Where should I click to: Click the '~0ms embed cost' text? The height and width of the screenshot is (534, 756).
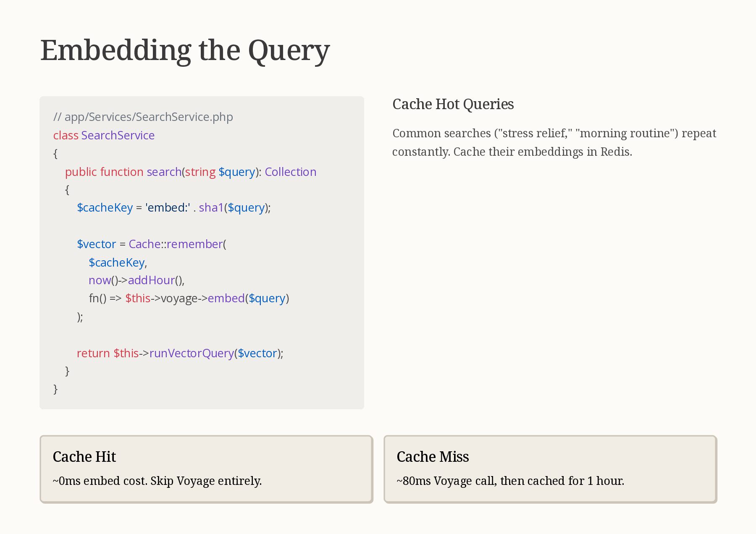click(x=157, y=481)
